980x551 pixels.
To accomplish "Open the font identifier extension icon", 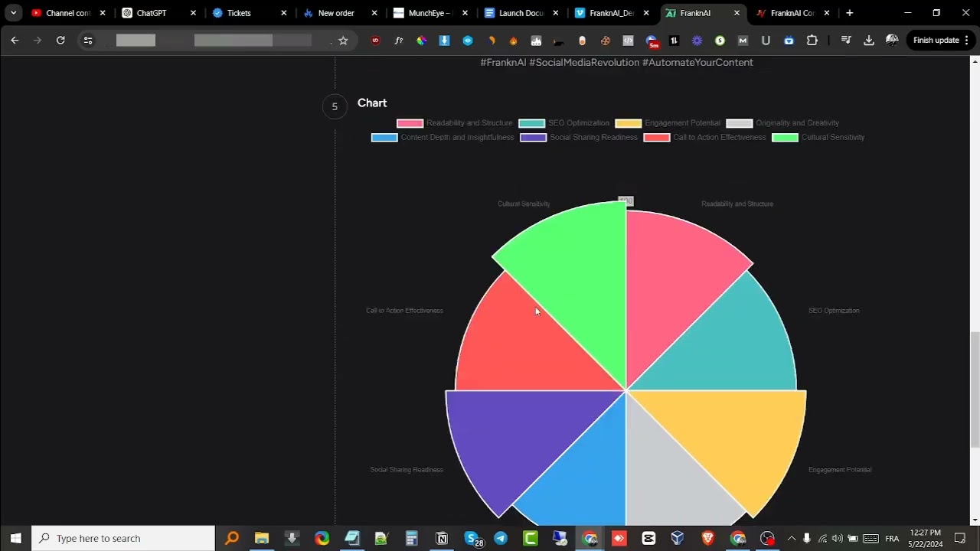I will click(398, 41).
